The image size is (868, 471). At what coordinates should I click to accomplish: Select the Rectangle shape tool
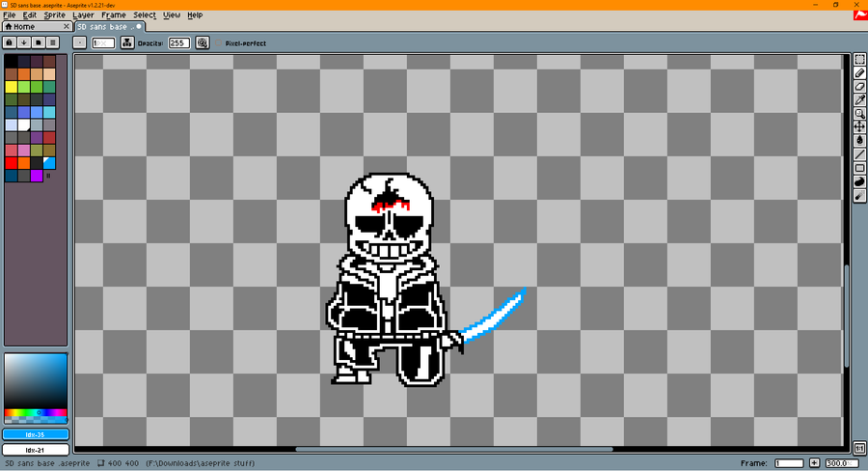coord(859,168)
